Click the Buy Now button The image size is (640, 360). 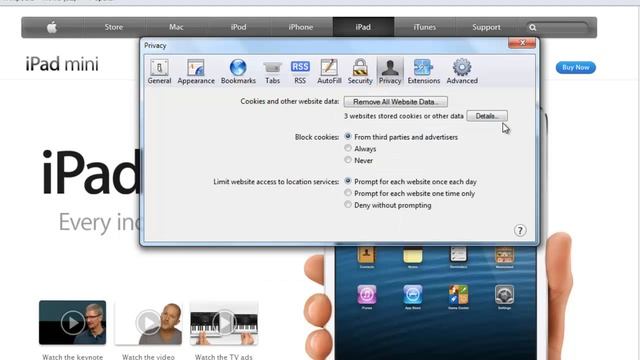(576, 67)
